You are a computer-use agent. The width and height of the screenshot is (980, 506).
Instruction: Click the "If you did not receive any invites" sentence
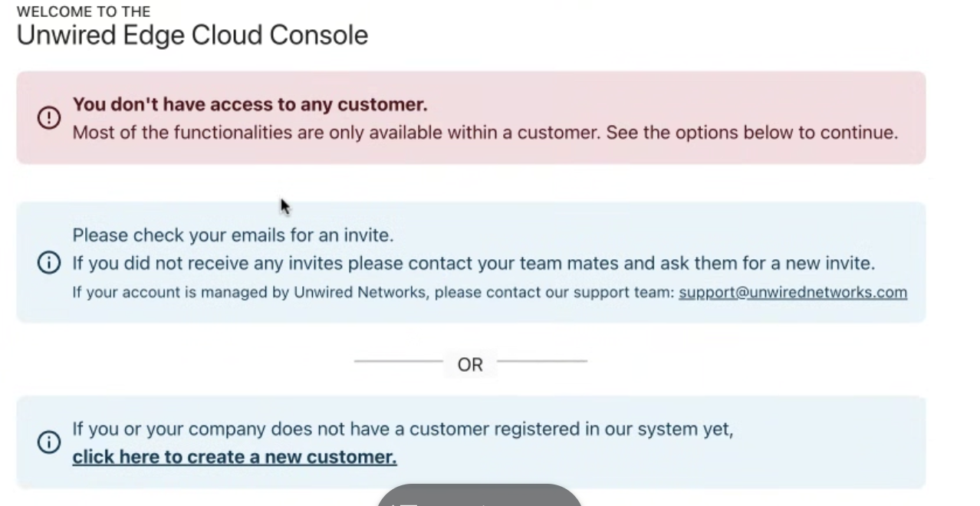pos(473,264)
